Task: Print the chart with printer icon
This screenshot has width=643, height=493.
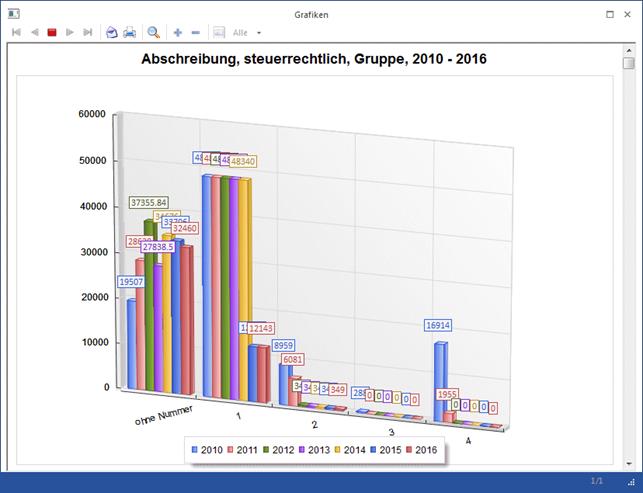Action: 130,33
